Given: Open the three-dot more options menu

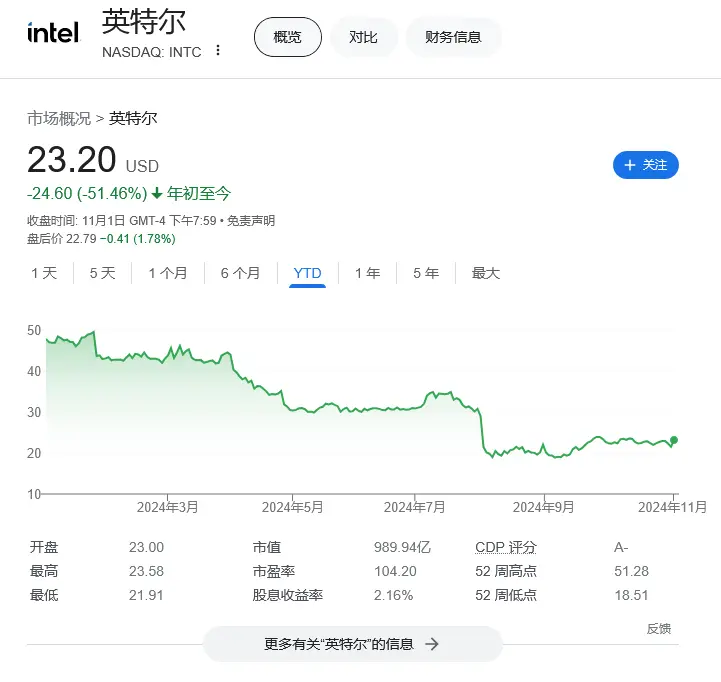Looking at the screenshot, I should (x=218, y=50).
